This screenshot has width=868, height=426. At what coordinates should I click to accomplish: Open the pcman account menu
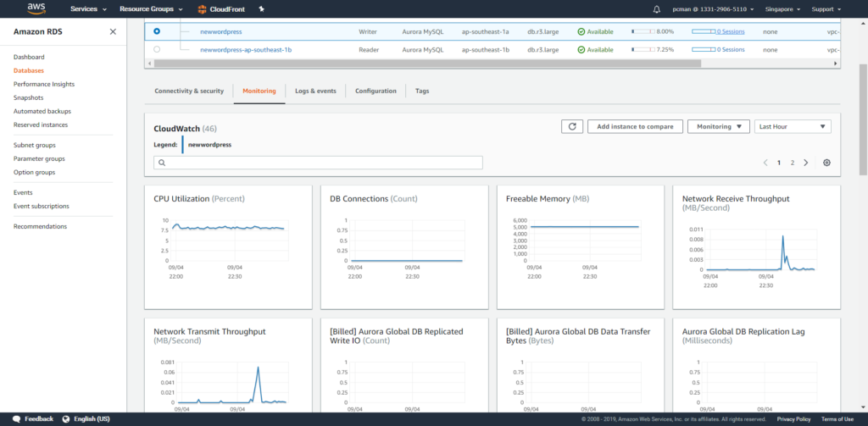click(x=714, y=9)
